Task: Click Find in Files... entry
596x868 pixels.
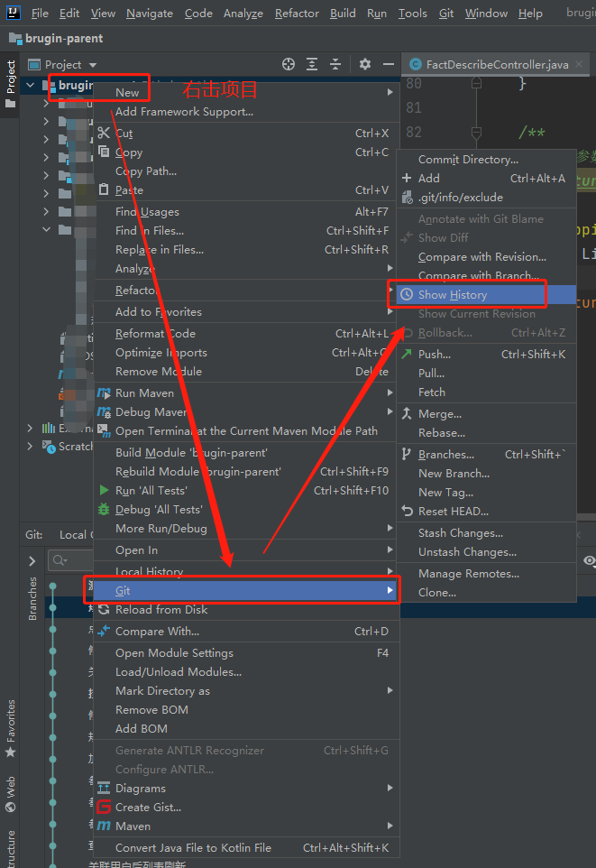Action: [247, 231]
